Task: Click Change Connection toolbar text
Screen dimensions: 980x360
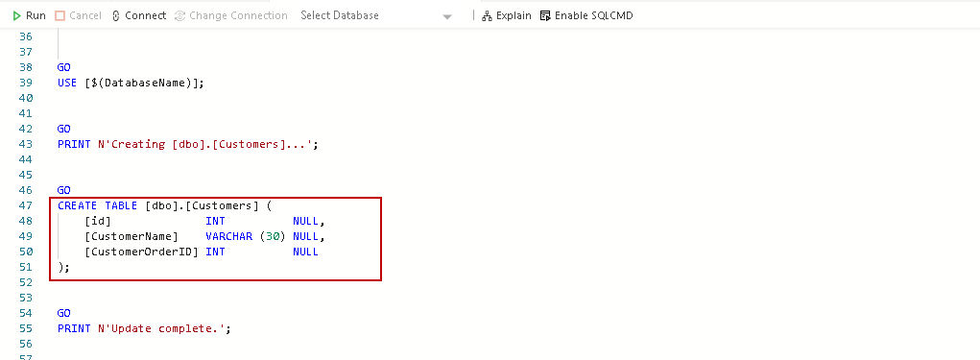Action: click(x=238, y=15)
